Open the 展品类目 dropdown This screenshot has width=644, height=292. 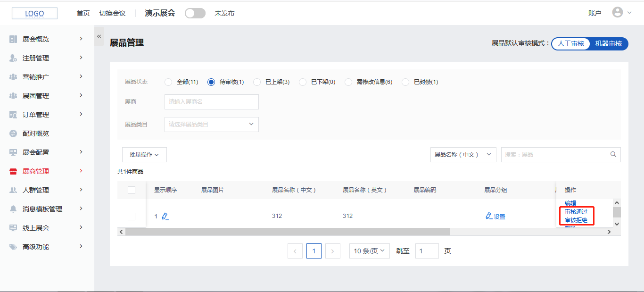pyautogui.click(x=211, y=125)
